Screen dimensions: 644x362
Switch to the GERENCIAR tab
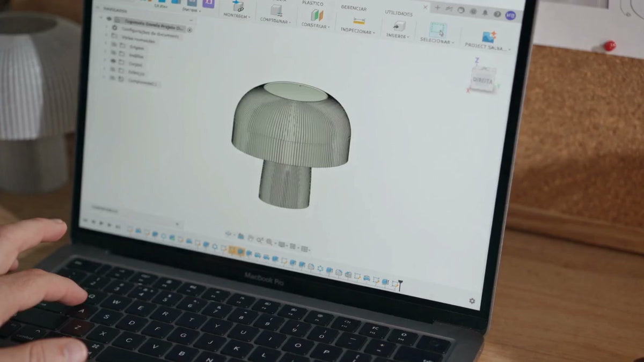tap(354, 9)
